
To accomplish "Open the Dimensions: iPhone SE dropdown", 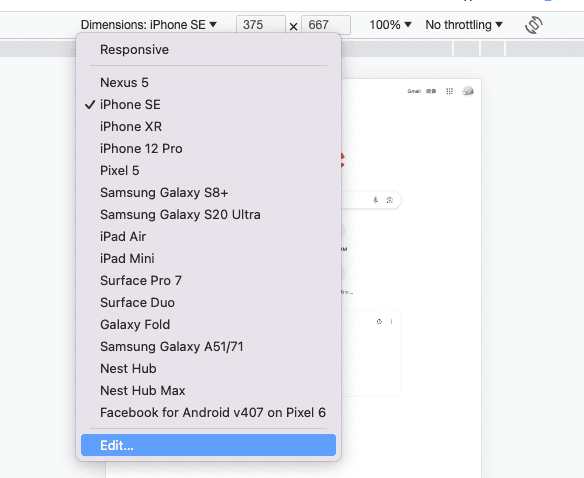I will 149,25.
